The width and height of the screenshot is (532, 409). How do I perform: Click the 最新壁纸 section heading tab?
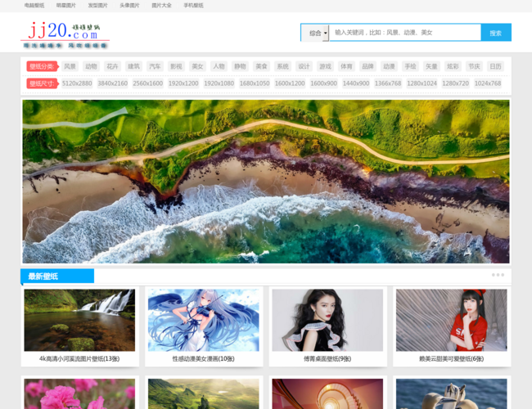point(57,276)
